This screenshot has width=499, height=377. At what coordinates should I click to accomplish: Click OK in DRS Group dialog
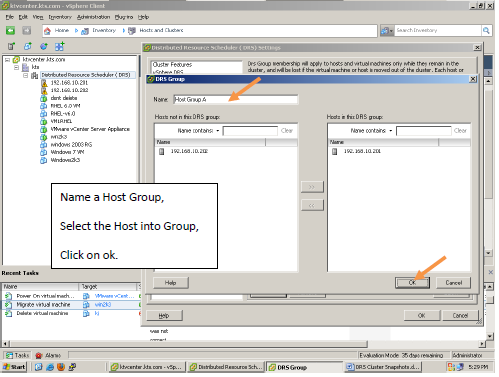(412, 283)
